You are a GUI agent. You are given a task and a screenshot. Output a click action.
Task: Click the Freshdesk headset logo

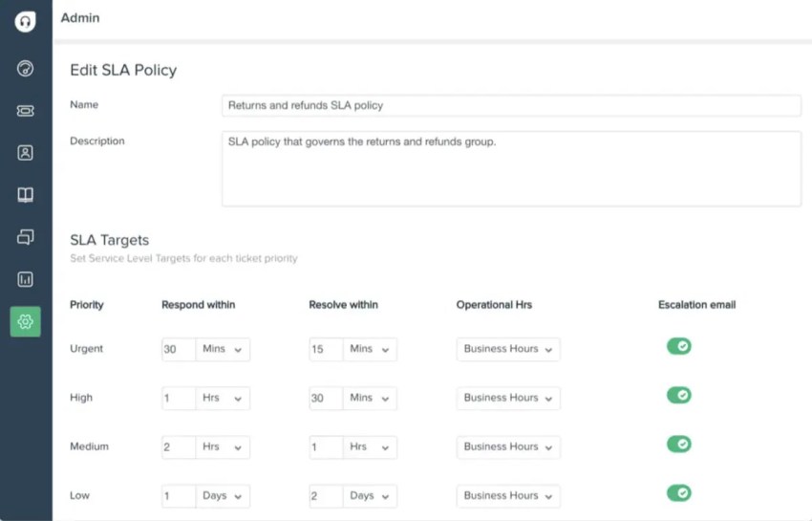click(26, 21)
